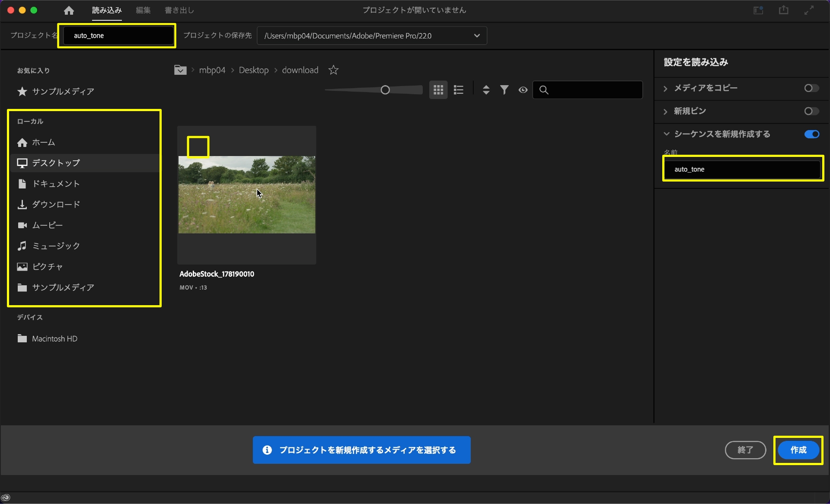This screenshot has height=504, width=830.
Task: Open the file type filter funnel
Action: [x=504, y=90]
